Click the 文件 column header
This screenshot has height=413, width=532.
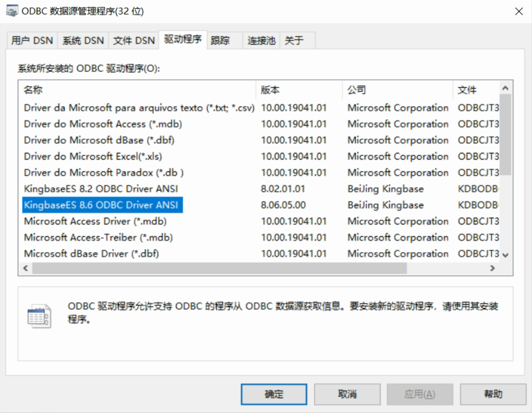click(476, 90)
